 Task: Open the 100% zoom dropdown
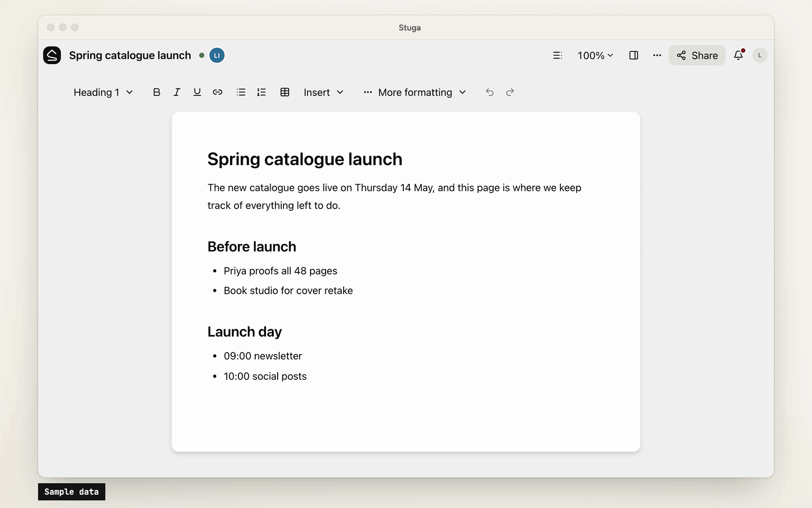pyautogui.click(x=595, y=56)
